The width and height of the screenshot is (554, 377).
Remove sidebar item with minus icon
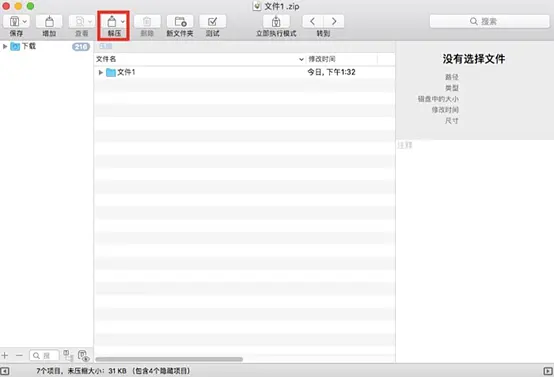tap(19, 355)
